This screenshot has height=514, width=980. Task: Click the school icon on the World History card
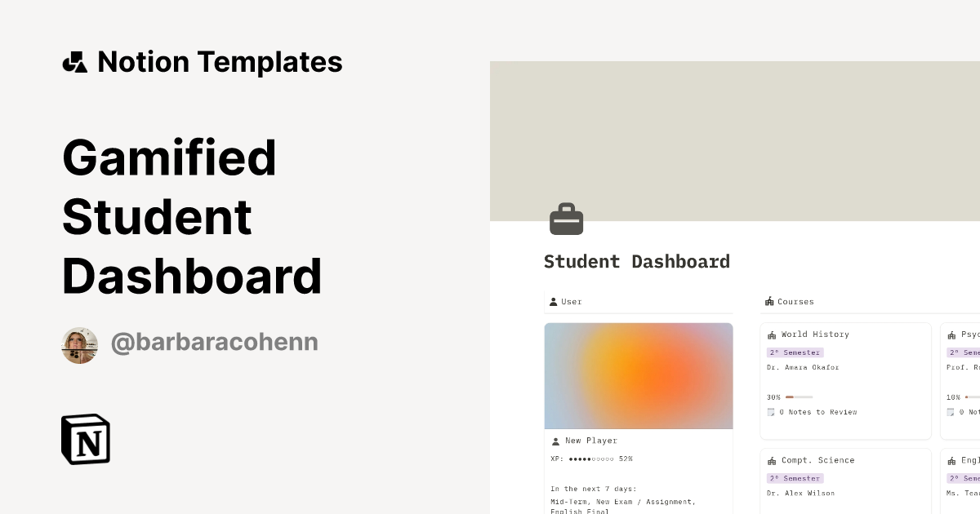tap(771, 334)
